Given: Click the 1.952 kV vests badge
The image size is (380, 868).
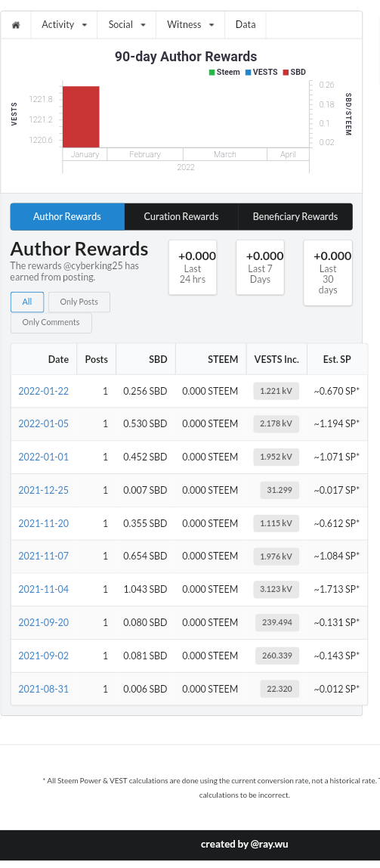Looking at the screenshot, I should (276, 457).
